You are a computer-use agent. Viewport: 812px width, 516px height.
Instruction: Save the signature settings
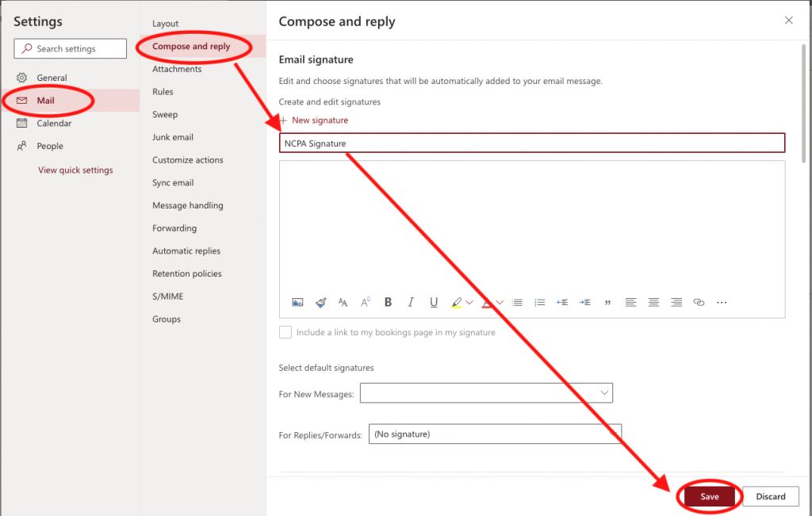point(709,496)
